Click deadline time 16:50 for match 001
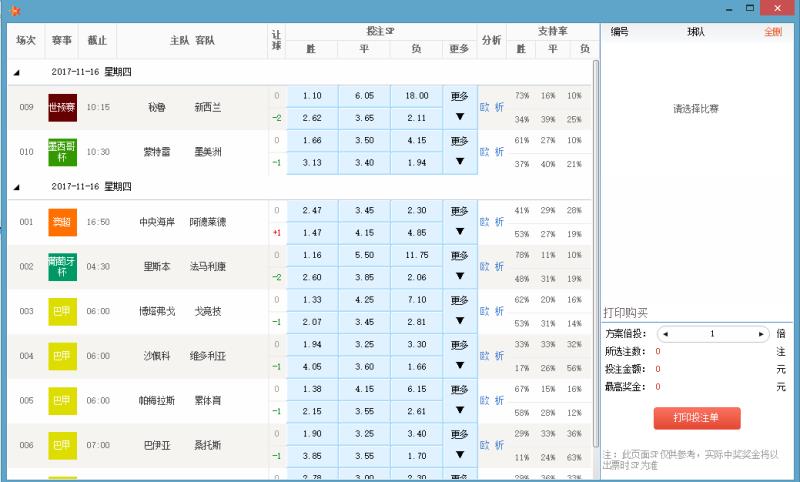The width and height of the screenshot is (800, 482). 98,222
